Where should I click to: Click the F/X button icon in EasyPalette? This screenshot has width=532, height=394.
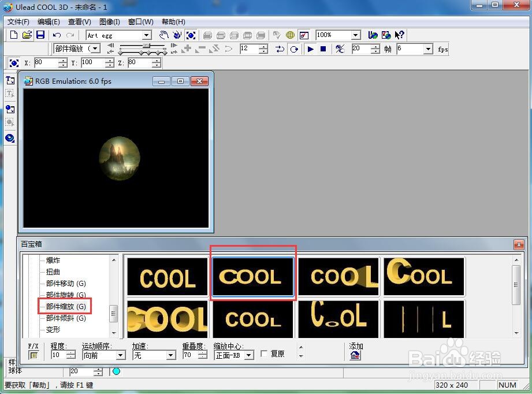[x=34, y=355]
